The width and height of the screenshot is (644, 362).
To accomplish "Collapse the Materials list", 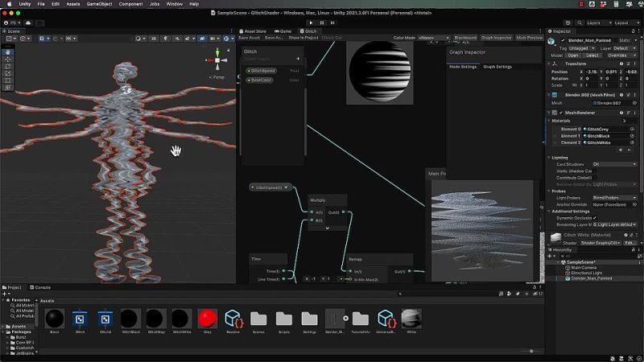I will point(549,121).
